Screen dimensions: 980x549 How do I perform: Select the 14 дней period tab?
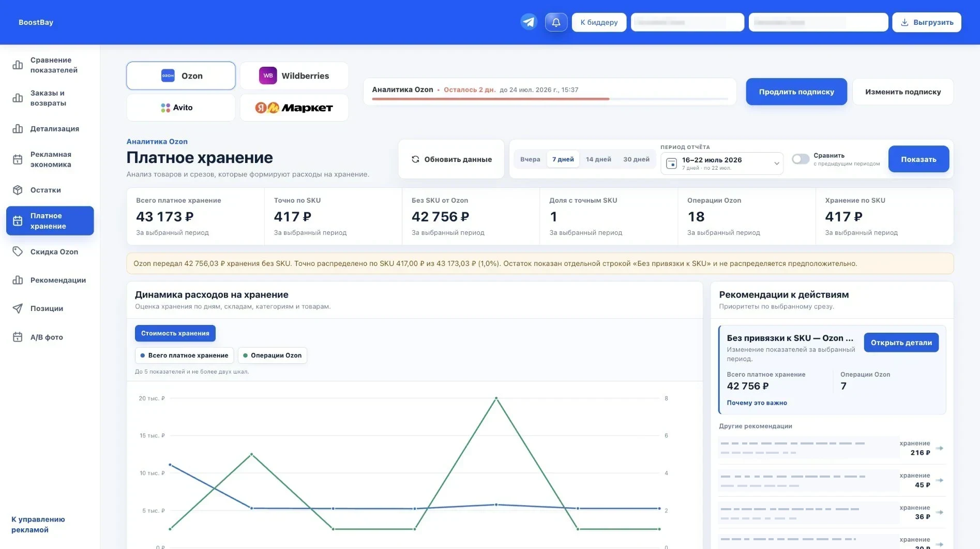coord(598,159)
